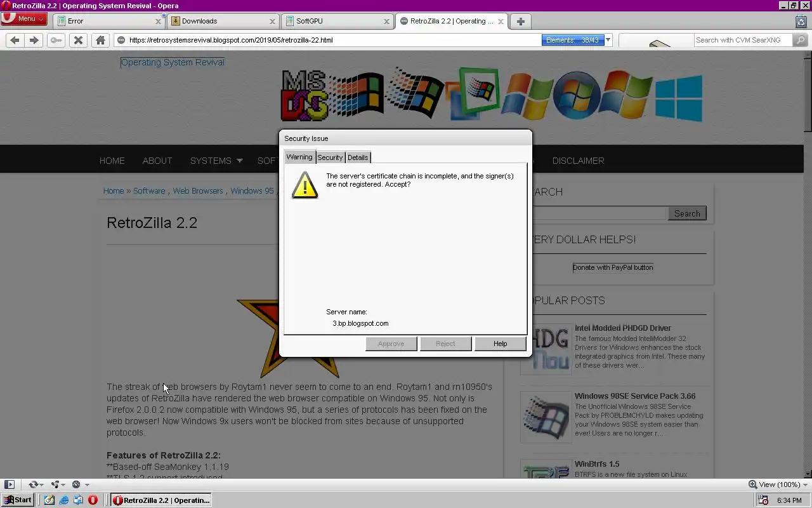Click the blog search input box
This screenshot has height=508, width=812.
599,213
